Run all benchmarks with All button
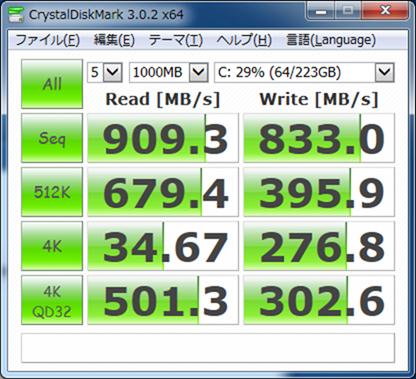Image resolution: width=416 pixels, height=379 pixels. click(52, 84)
